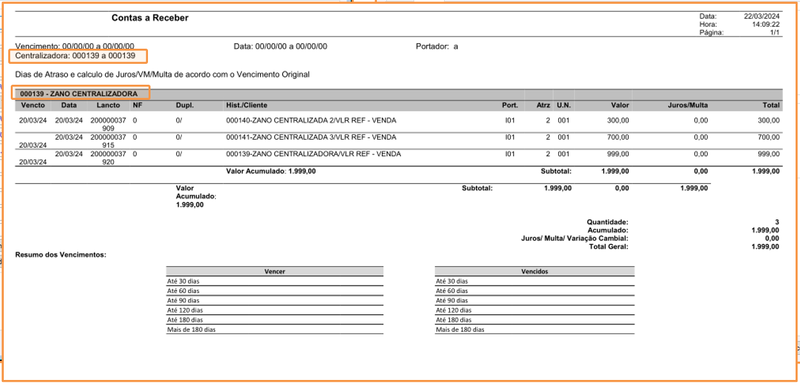Click the time value 14:09:22
The width and height of the screenshot is (800, 385).
766,24
